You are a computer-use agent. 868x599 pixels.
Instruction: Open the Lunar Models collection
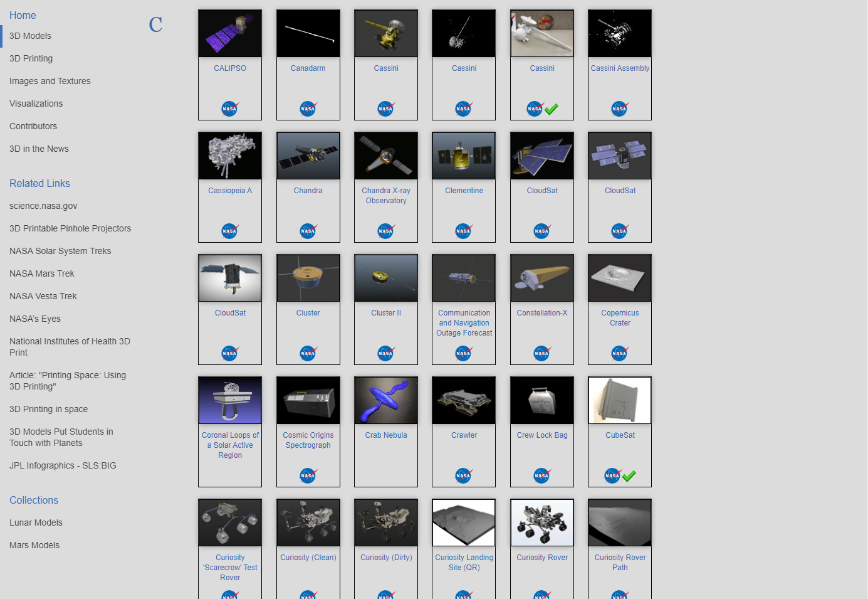click(x=36, y=522)
